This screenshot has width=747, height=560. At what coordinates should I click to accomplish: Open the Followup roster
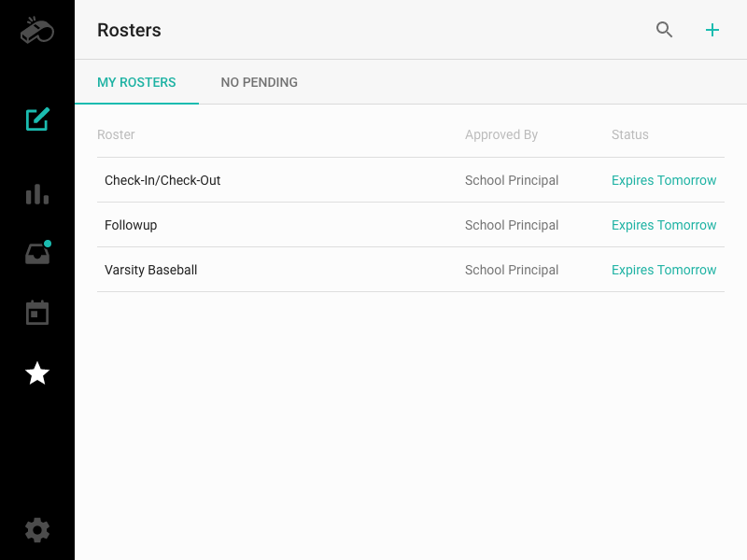click(131, 225)
